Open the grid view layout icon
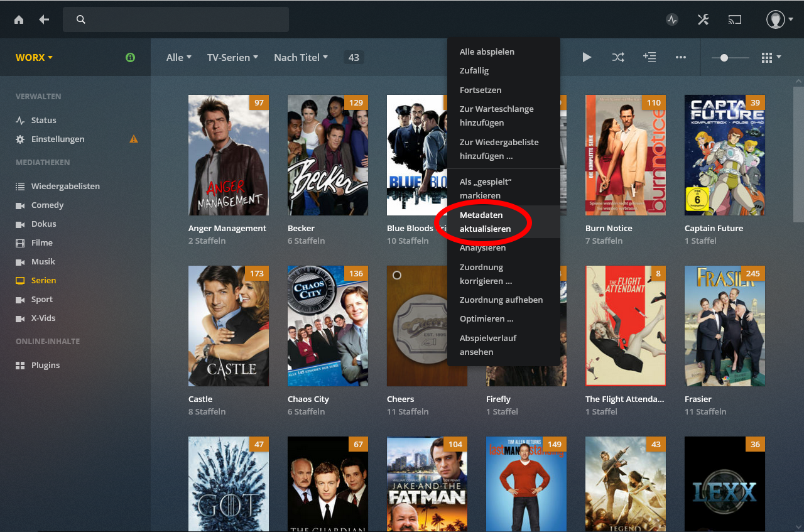The image size is (804, 532). pyautogui.click(x=768, y=57)
